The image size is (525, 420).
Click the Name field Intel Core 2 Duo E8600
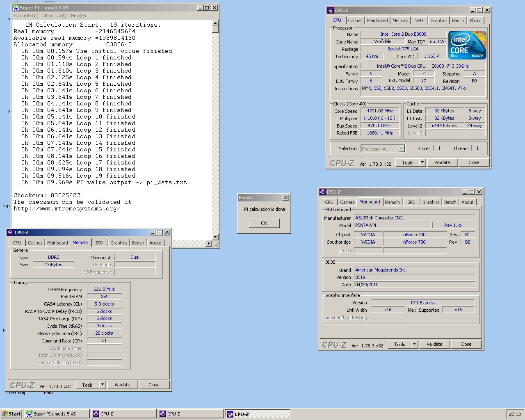403,34
